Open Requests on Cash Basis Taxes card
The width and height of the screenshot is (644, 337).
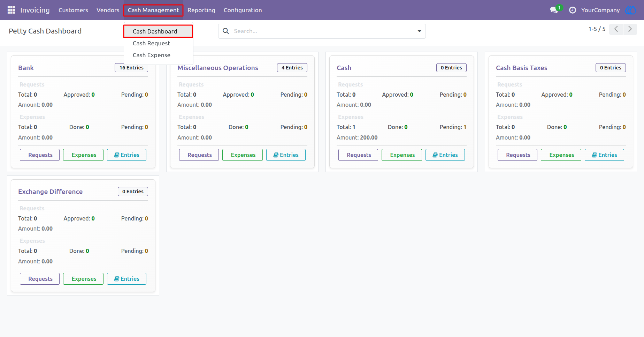pyautogui.click(x=517, y=155)
